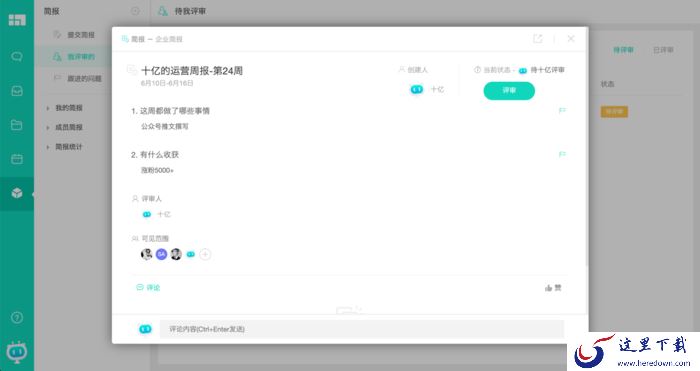This screenshot has height=371, width=700.
Task: Click creator 十亿 avatar under 创建人
Action: coord(416,89)
